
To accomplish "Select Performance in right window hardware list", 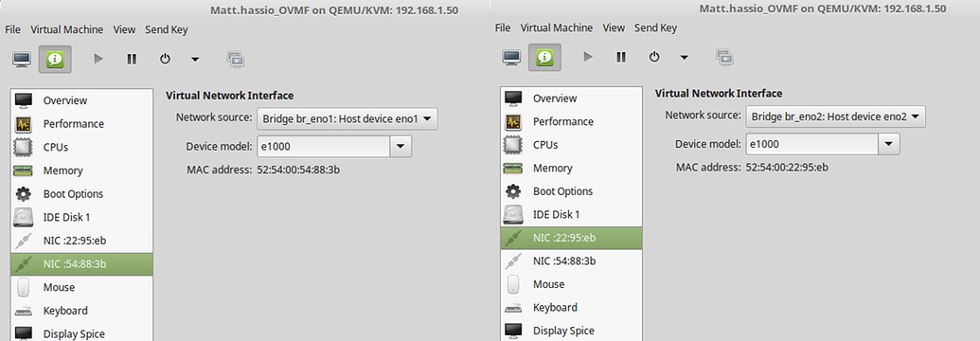I will (x=571, y=121).
